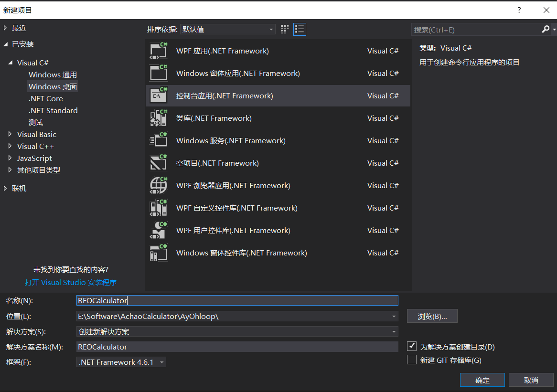Image resolution: width=557 pixels, height=392 pixels.
Task: Click the 名称 project name field
Action: (237, 300)
